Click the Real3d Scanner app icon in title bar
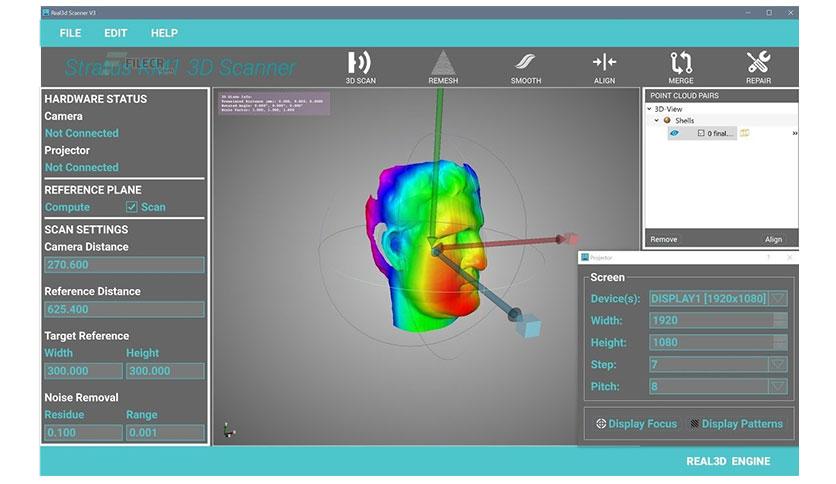This screenshot has width=836, height=484. [x=46, y=12]
